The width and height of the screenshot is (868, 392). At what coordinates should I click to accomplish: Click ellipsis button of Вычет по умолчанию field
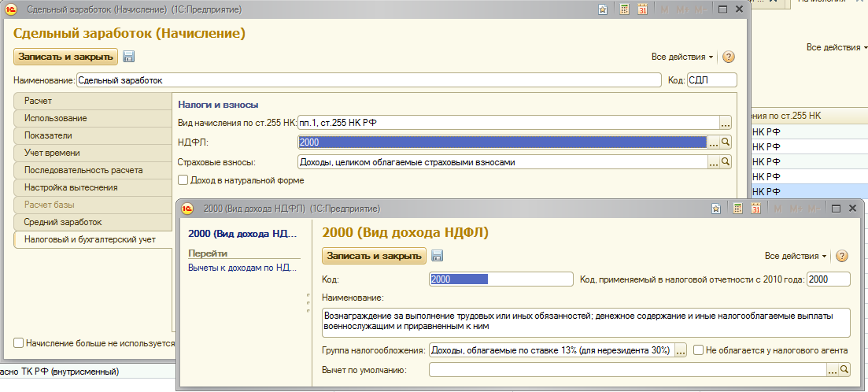(832, 369)
